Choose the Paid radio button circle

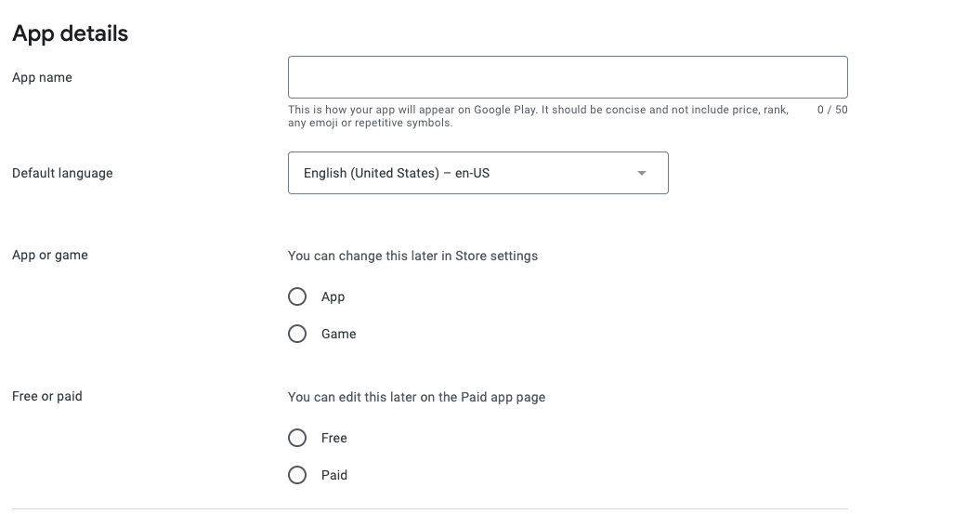(297, 475)
